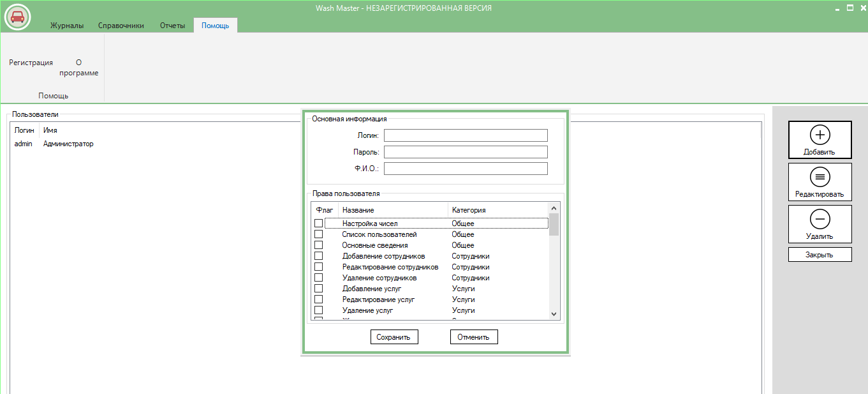Click the Удаление сотрудников row text
868x394 pixels.
click(379, 278)
